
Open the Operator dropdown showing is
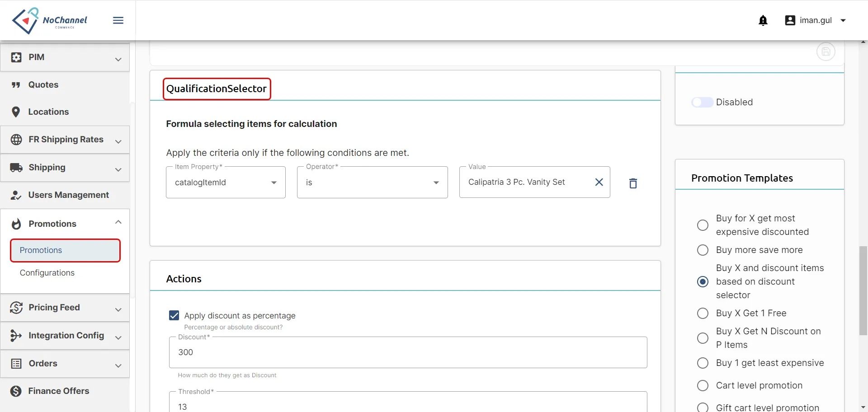[x=372, y=183]
